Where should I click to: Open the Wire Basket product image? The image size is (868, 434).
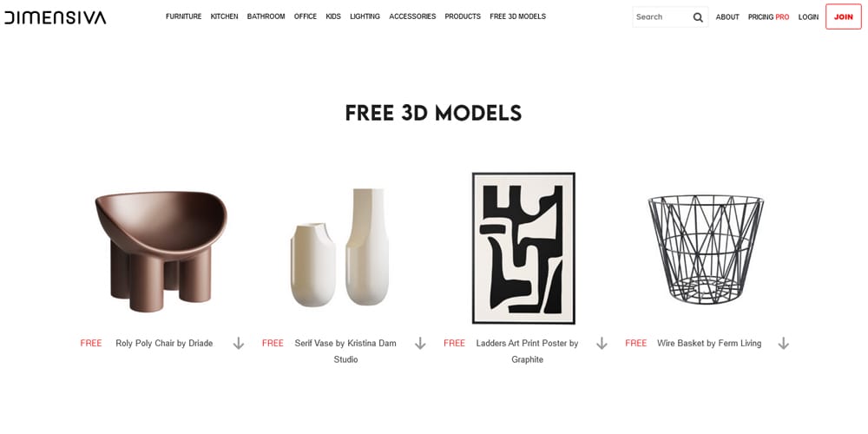(x=706, y=250)
